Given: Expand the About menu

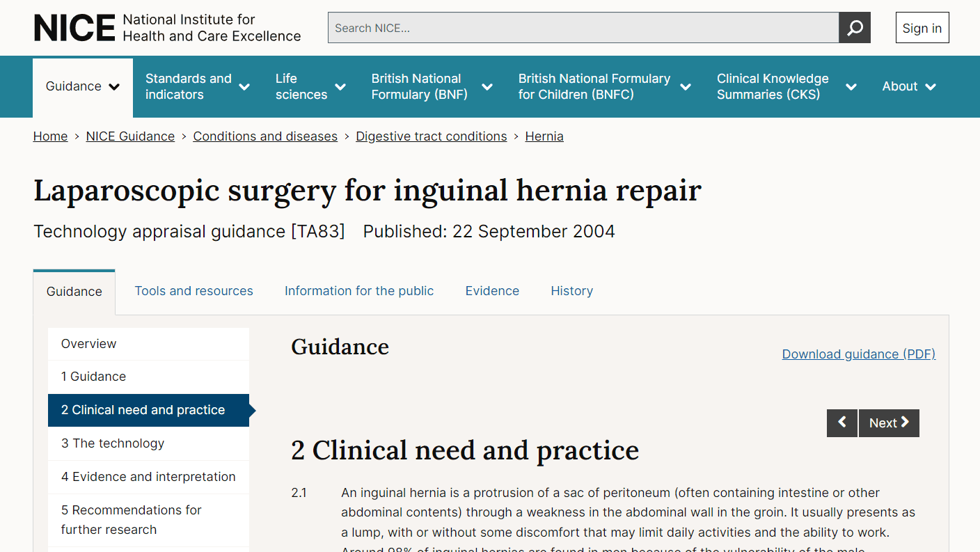Looking at the screenshot, I should [909, 86].
